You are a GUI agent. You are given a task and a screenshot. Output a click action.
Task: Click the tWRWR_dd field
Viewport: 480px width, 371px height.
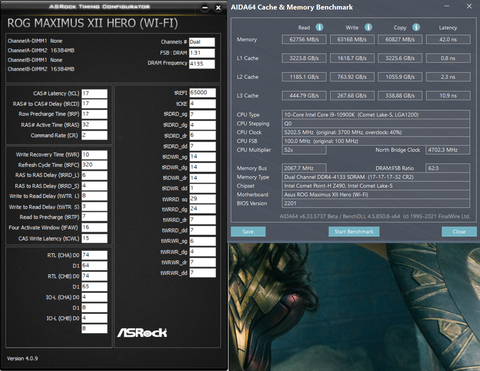coord(202,273)
